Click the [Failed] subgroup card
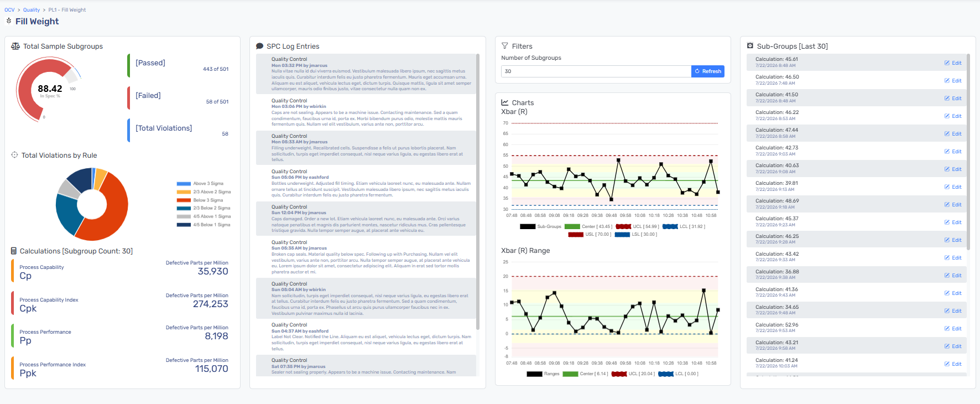The height and width of the screenshot is (404, 980). tap(179, 99)
